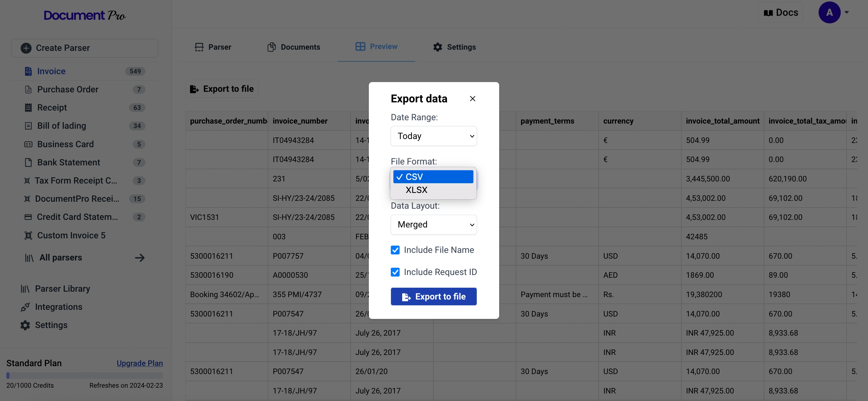Click the 42485 total amount cell

click(723, 237)
